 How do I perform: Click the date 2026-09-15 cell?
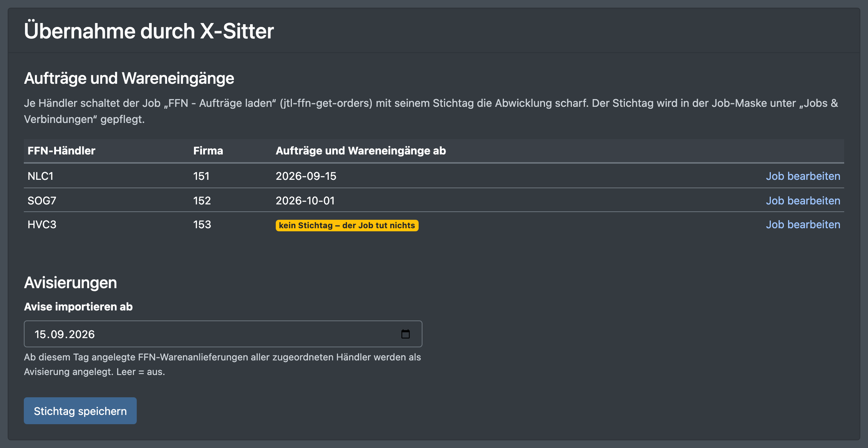306,176
